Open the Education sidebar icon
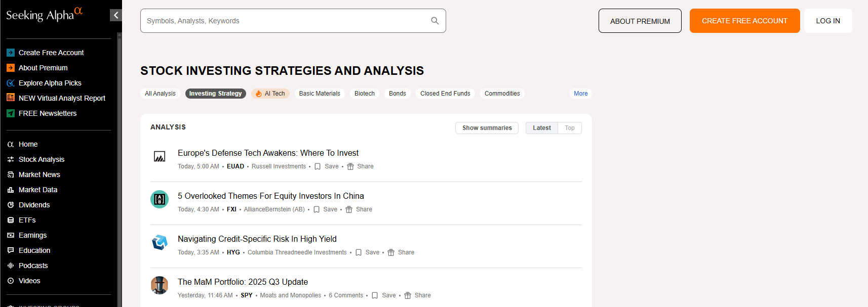Image resolution: width=868 pixels, height=307 pixels. (x=11, y=250)
